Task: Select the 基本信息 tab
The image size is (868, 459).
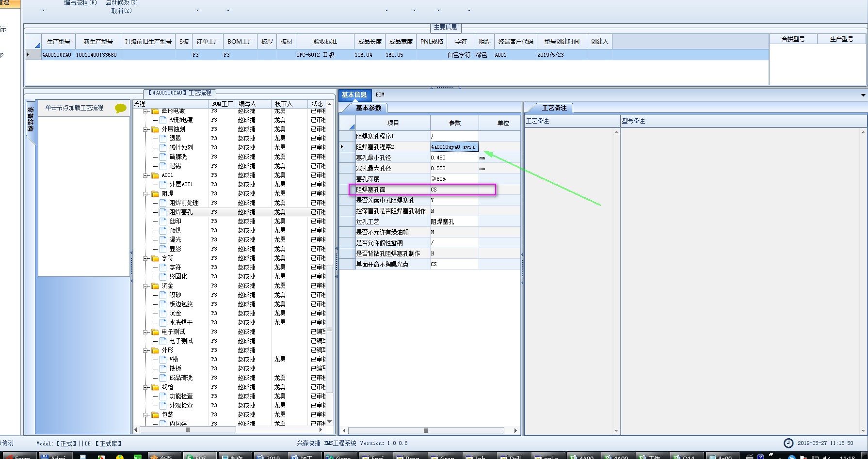Action: tap(354, 95)
